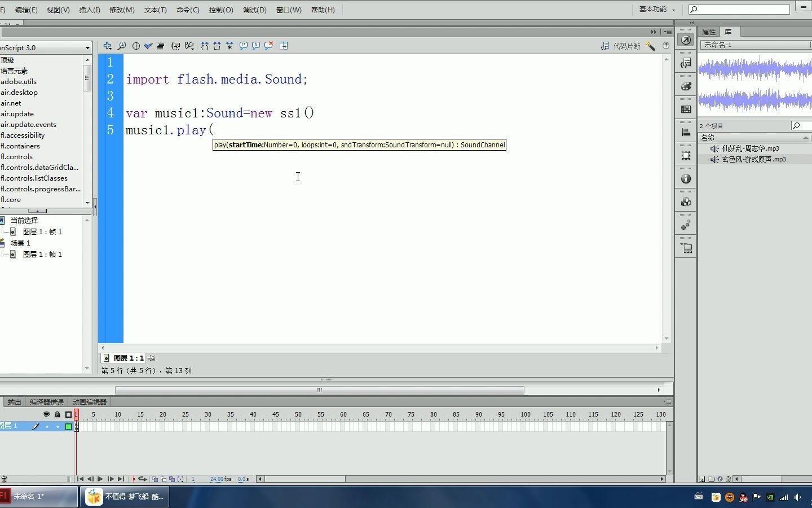Toggle show all layers as outlines
Screen dimensions: 812x508
68,414
